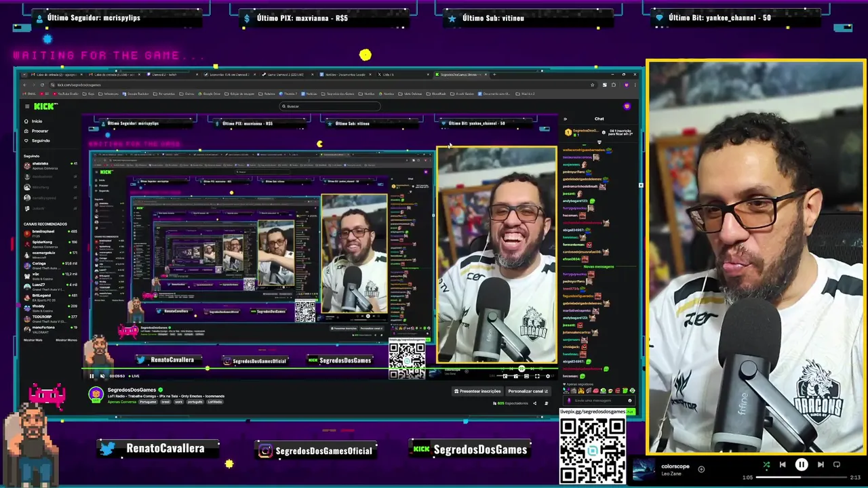Open Kick profile avatar menu

coord(627,106)
